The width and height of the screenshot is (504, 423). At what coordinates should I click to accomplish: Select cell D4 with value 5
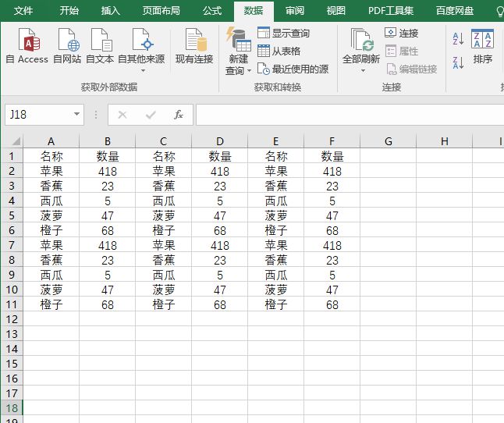click(220, 201)
